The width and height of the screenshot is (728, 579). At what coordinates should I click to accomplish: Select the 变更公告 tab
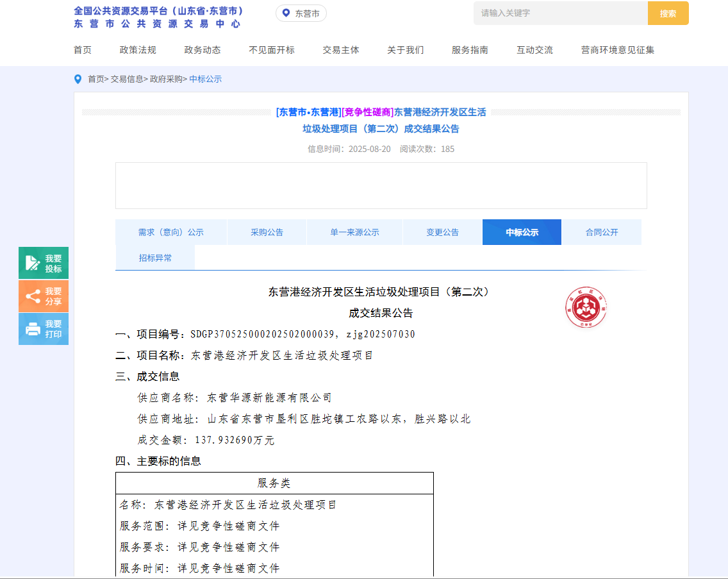(442, 231)
